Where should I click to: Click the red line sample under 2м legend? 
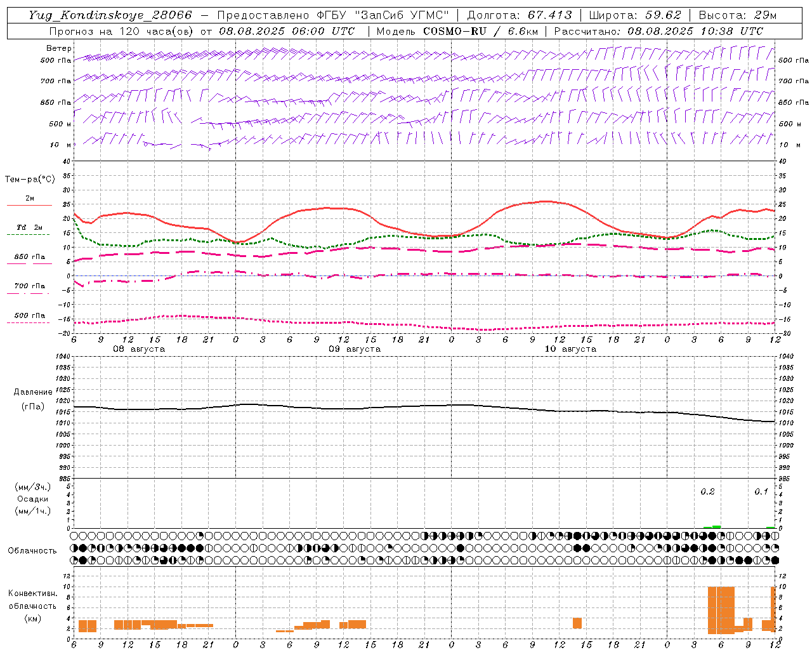coord(29,206)
